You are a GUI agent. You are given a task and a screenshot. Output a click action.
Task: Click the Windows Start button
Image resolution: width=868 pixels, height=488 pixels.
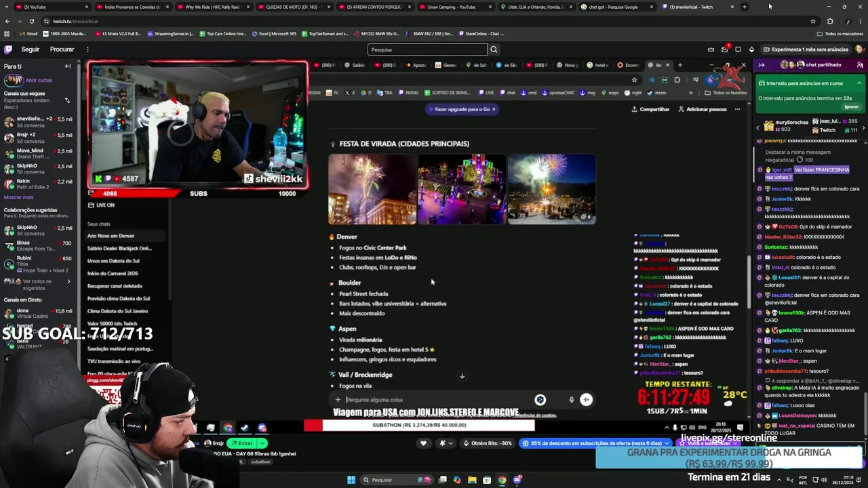[x=351, y=480]
